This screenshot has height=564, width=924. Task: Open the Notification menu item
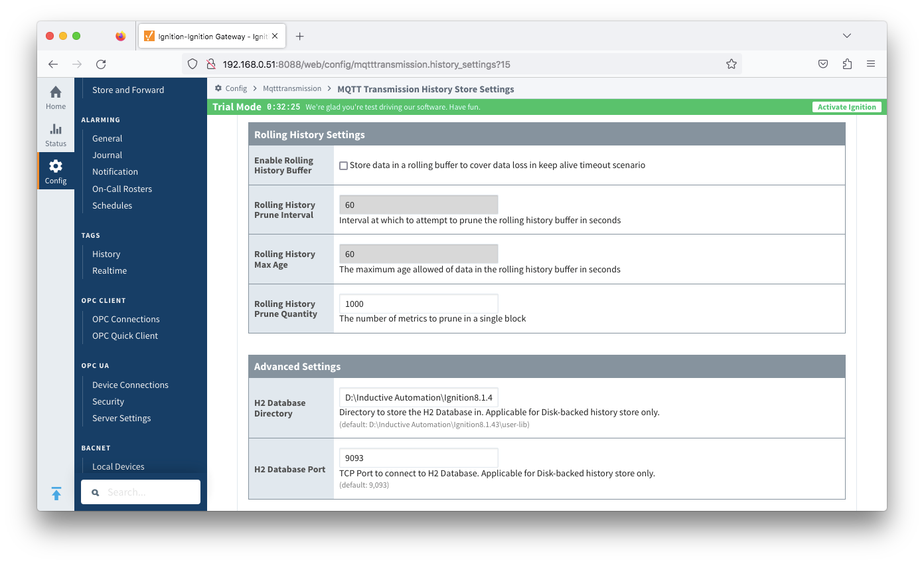(x=116, y=171)
